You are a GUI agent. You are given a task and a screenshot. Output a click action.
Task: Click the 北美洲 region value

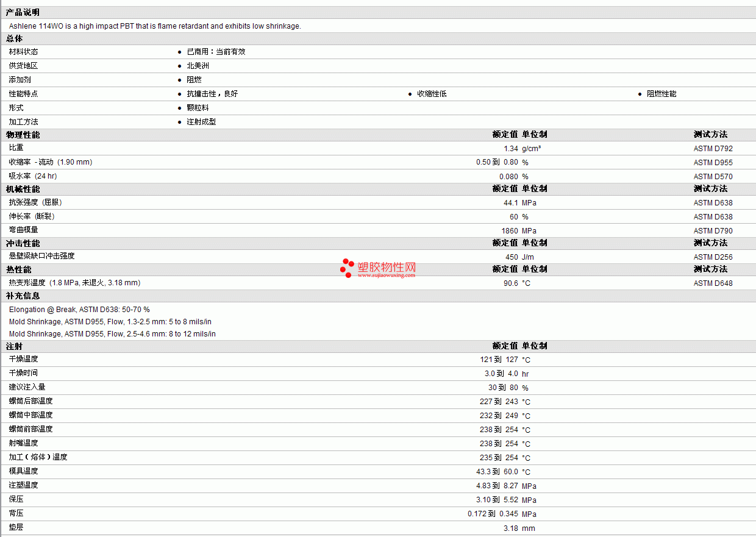pos(198,66)
